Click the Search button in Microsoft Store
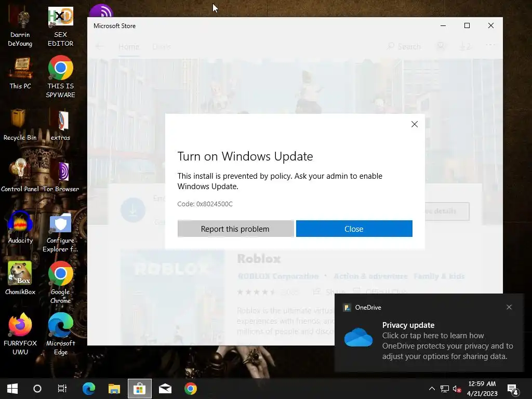This screenshot has width=532, height=399. click(x=404, y=46)
